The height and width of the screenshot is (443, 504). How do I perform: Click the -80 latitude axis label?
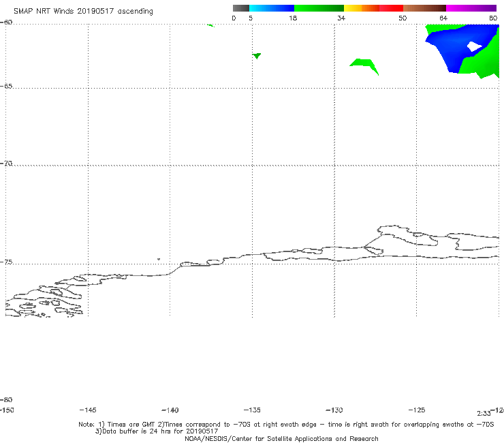(x=6, y=400)
